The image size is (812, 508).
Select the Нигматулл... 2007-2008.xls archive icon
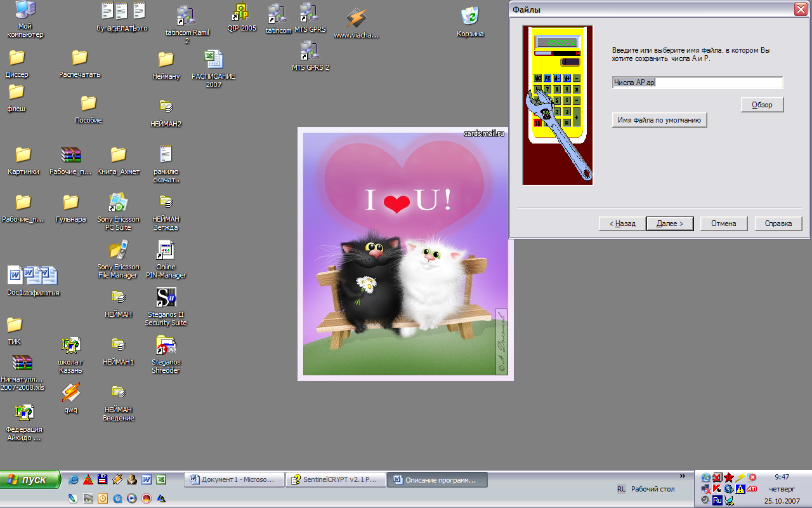point(22,373)
